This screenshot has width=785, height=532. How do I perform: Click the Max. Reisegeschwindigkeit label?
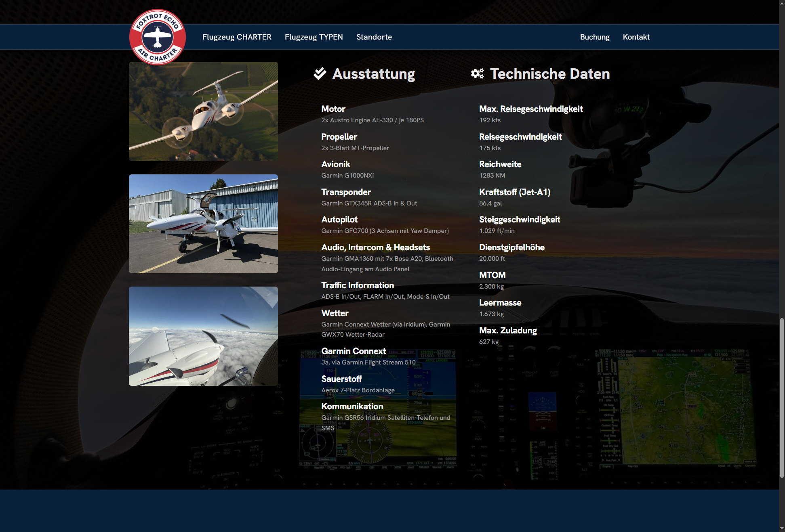point(530,109)
